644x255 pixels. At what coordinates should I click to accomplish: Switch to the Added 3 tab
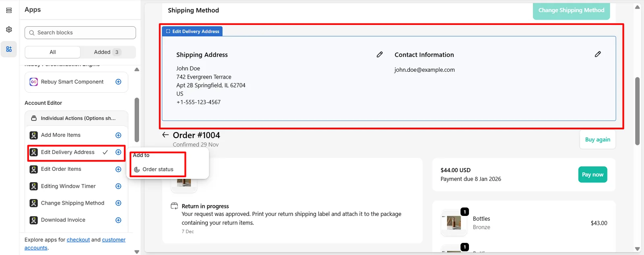pos(107,52)
